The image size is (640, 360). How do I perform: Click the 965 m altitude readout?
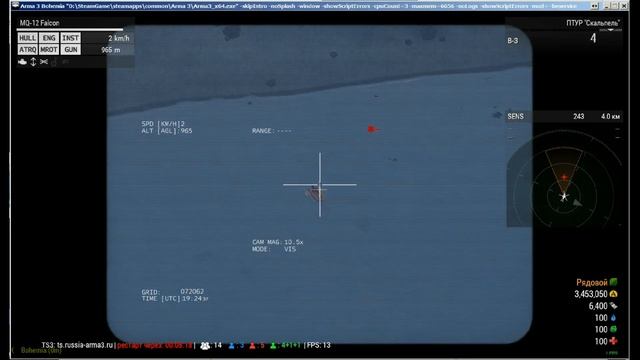click(x=111, y=50)
